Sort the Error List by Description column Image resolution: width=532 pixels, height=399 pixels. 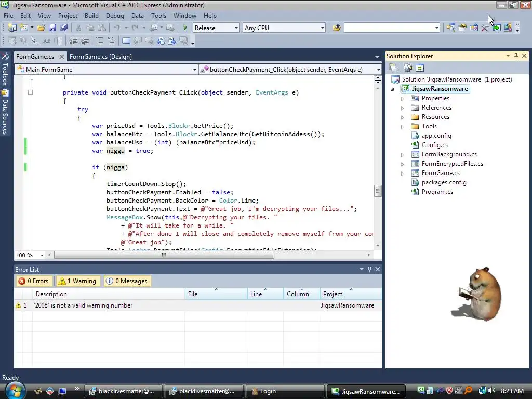109,294
